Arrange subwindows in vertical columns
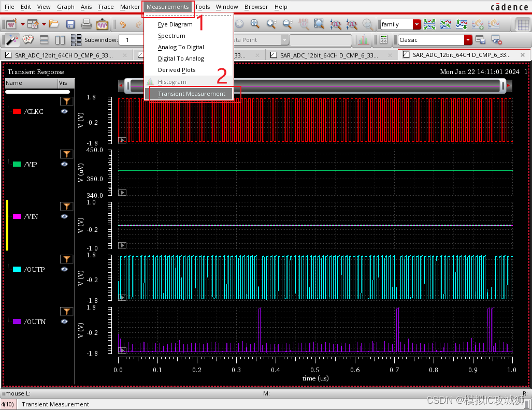The image size is (532, 410). 60,40
